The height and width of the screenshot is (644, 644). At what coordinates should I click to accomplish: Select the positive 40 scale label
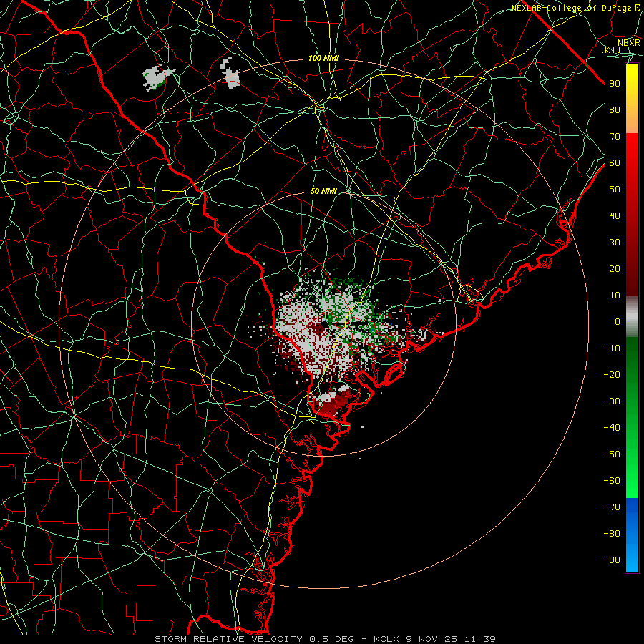pyautogui.click(x=615, y=216)
